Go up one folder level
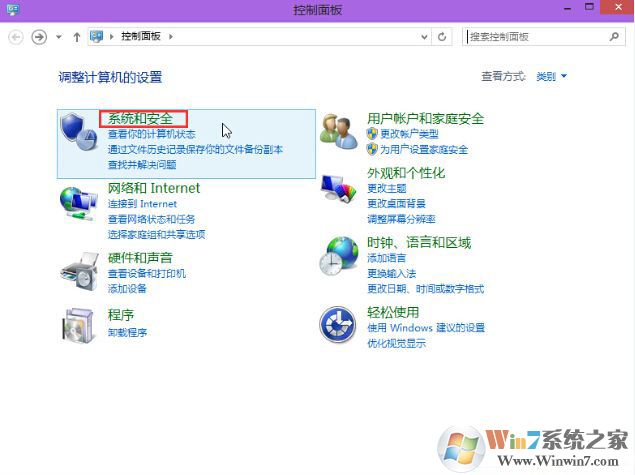This screenshot has height=475, width=635. [77, 37]
